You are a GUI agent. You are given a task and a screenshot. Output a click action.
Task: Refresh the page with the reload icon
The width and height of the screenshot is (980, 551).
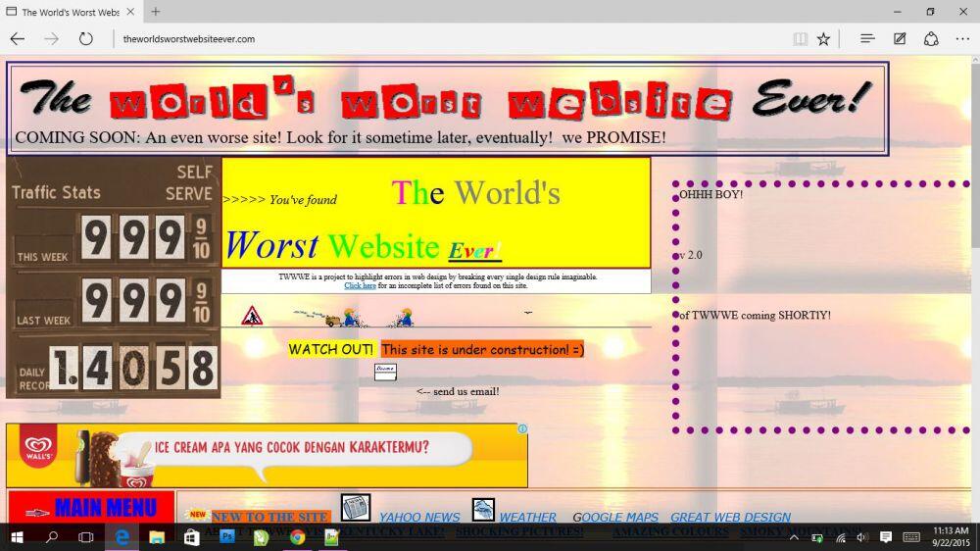(85, 39)
